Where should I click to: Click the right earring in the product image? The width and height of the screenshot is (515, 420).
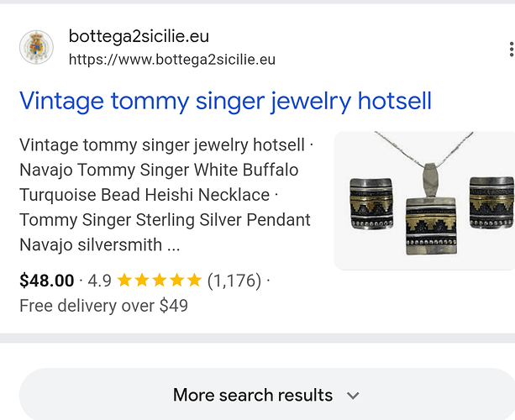tap(491, 202)
